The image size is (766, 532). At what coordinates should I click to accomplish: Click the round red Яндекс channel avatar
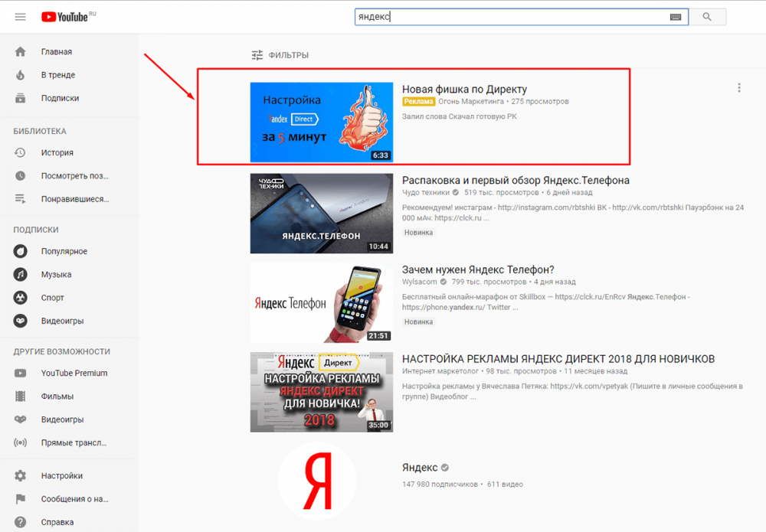pyautogui.click(x=317, y=481)
